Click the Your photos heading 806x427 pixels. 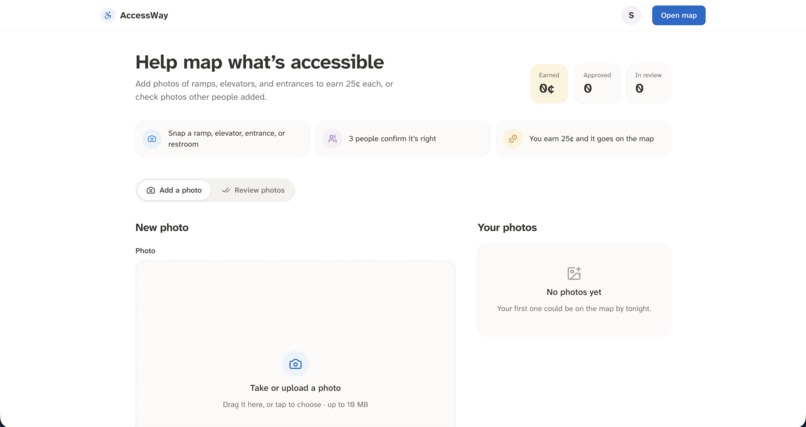click(507, 228)
